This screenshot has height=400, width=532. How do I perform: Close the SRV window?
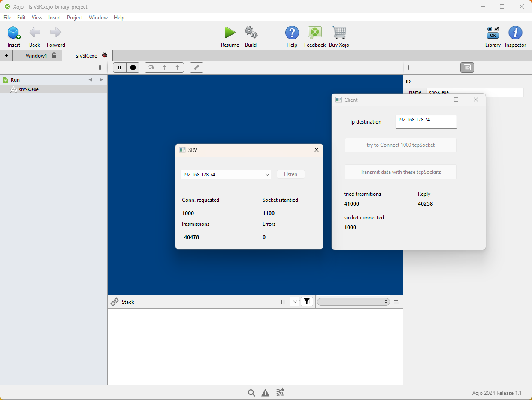coord(317,150)
